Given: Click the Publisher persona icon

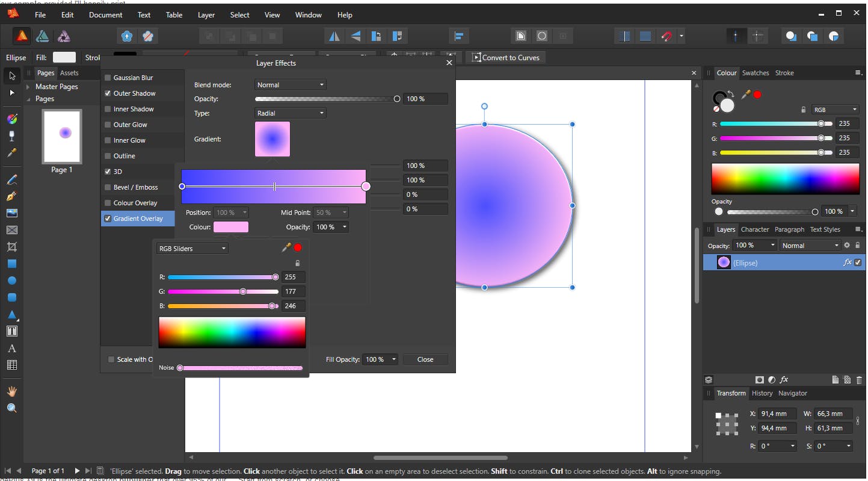Looking at the screenshot, I should pos(22,37).
